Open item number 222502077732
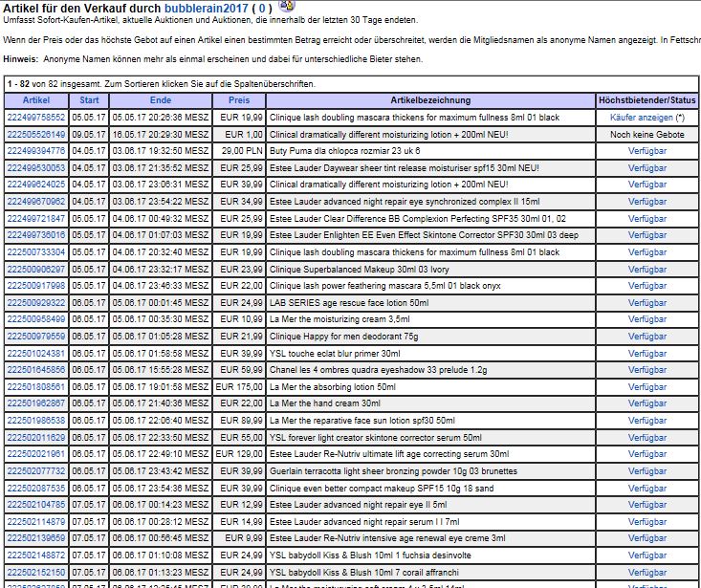This screenshot has height=588, width=701. [36, 471]
